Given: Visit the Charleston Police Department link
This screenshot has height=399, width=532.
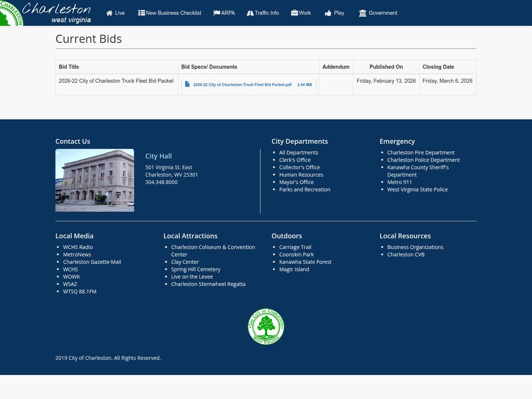Looking at the screenshot, I should coord(423,160).
